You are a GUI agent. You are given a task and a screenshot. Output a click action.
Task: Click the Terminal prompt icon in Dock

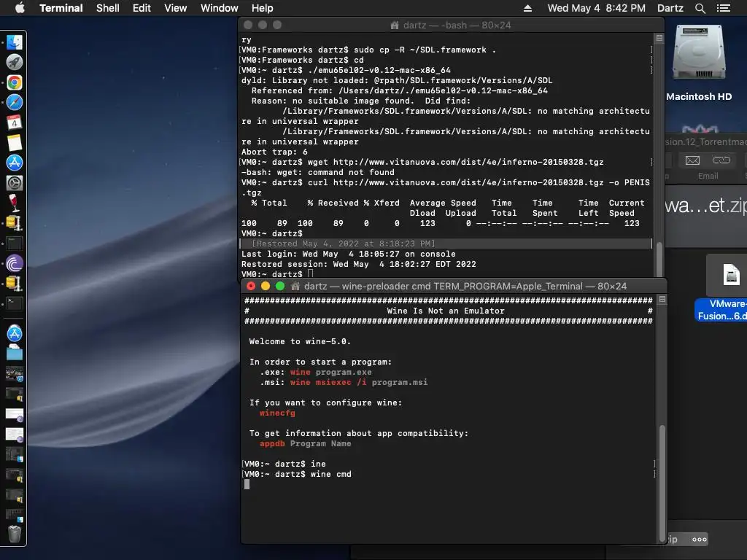point(15,303)
